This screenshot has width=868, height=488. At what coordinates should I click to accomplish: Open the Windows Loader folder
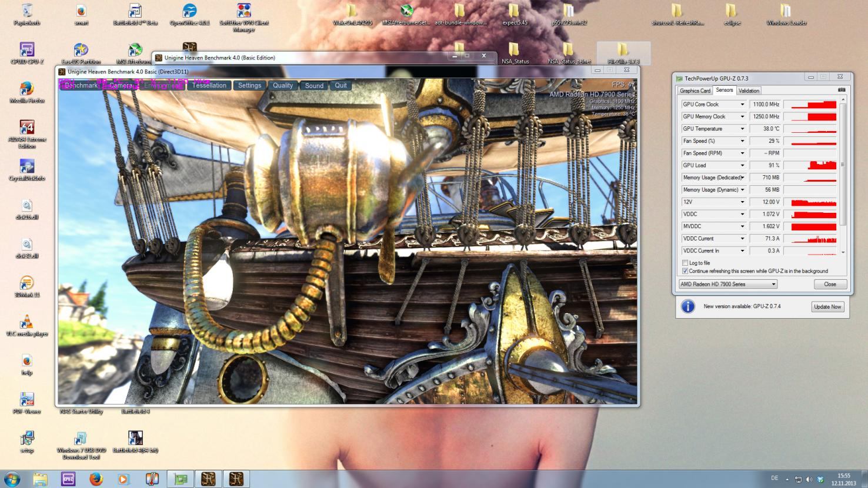[786, 14]
